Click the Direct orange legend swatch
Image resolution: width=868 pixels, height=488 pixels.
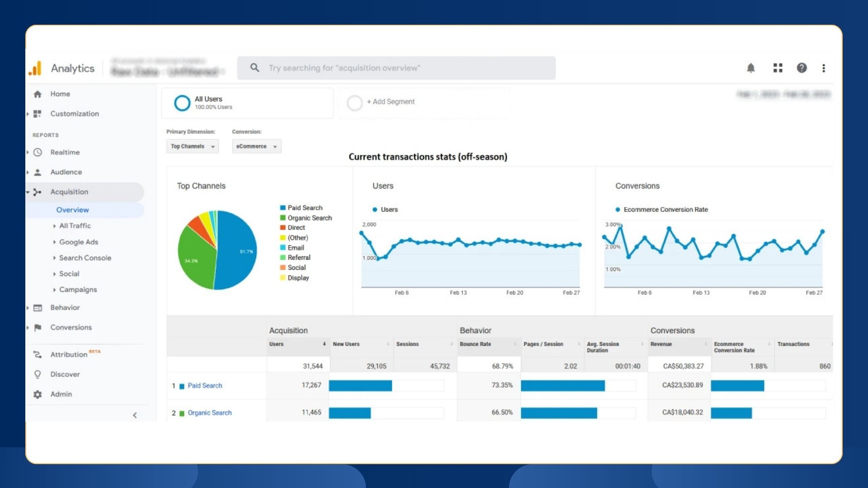pos(283,228)
